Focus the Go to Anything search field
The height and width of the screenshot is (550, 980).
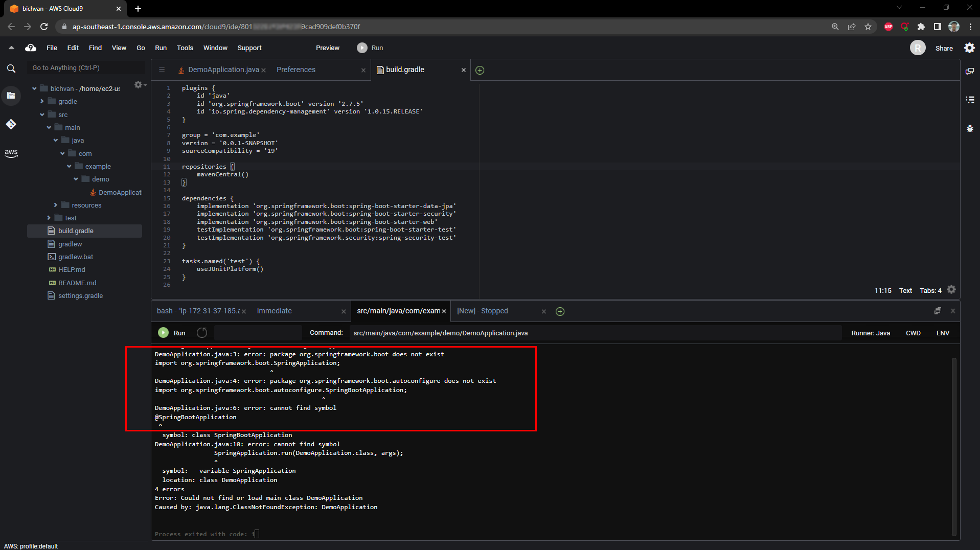(x=86, y=67)
